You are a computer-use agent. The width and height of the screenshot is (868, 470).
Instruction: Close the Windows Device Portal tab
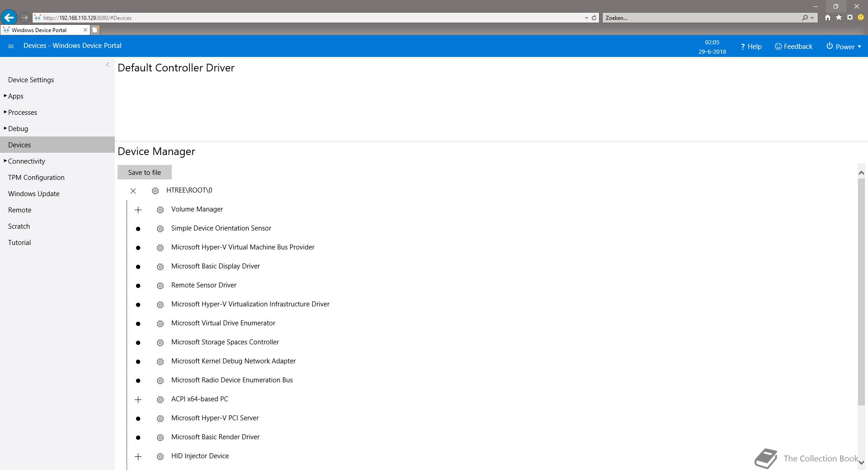(85, 30)
